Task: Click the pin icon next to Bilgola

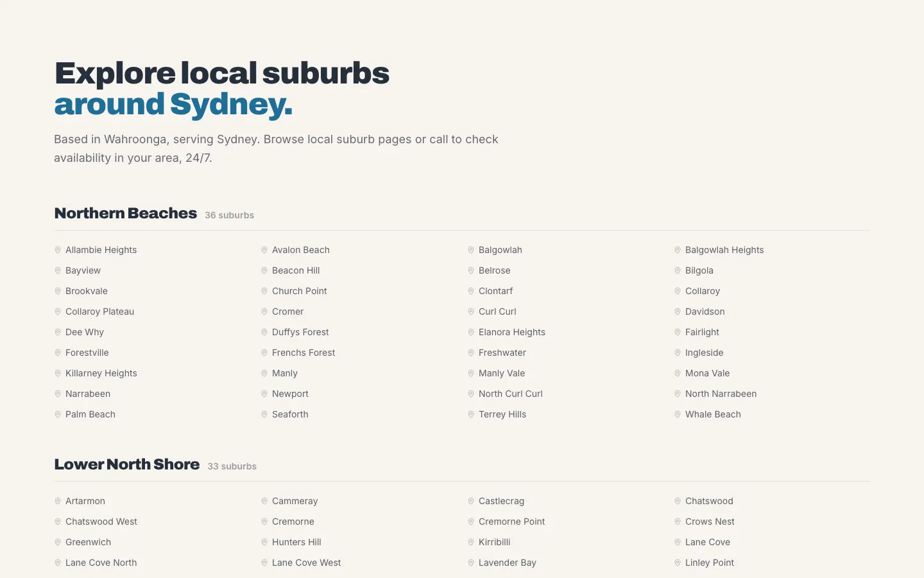Action: pyautogui.click(x=678, y=270)
